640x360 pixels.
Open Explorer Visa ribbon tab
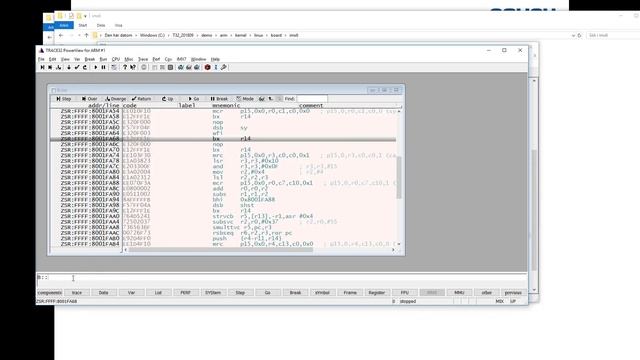pos(118,25)
